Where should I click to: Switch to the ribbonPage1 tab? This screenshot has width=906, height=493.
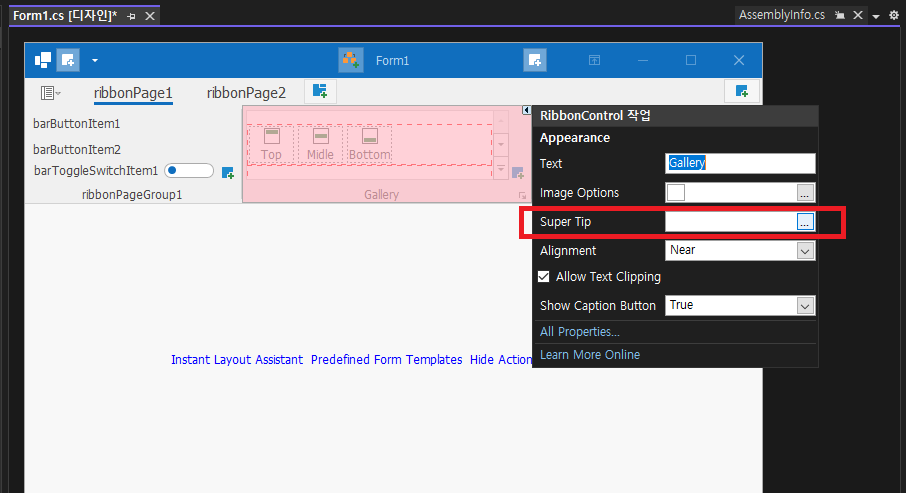(133, 93)
